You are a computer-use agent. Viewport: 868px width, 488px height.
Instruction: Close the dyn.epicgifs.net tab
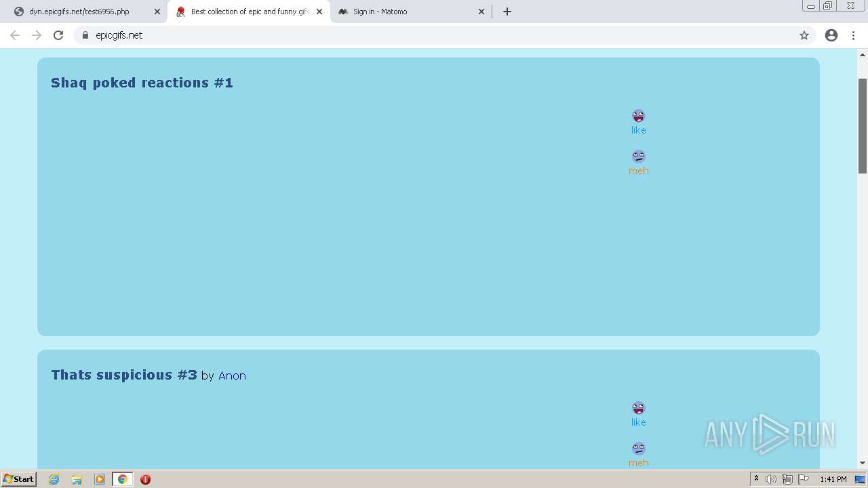pyautogui.click(x=157, y=12)
